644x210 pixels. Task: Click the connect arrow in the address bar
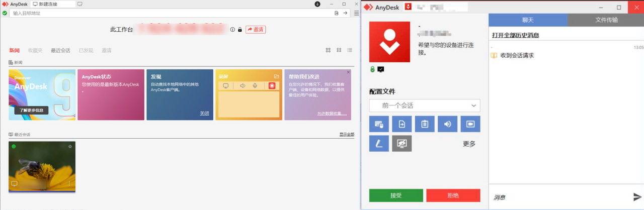coord(346,13)
